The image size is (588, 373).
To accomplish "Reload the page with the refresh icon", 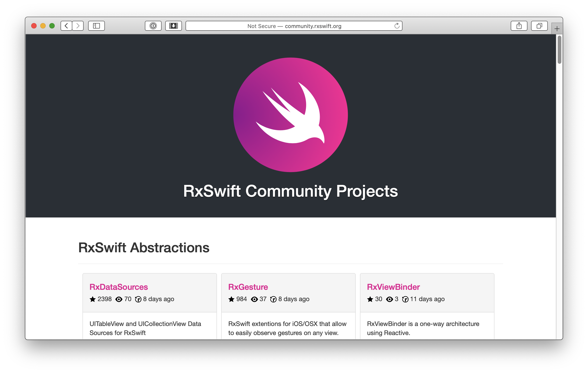I will (397, 26).
